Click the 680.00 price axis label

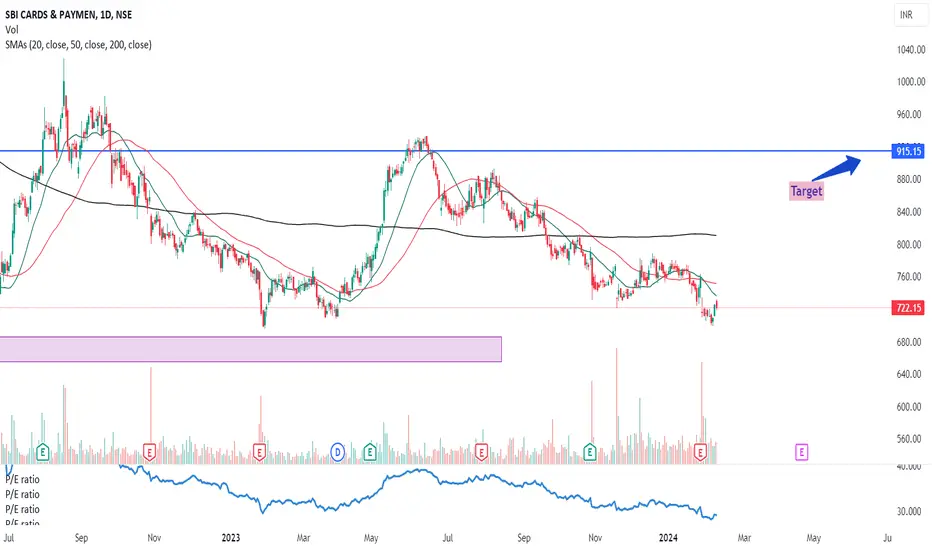coord(911,342)
